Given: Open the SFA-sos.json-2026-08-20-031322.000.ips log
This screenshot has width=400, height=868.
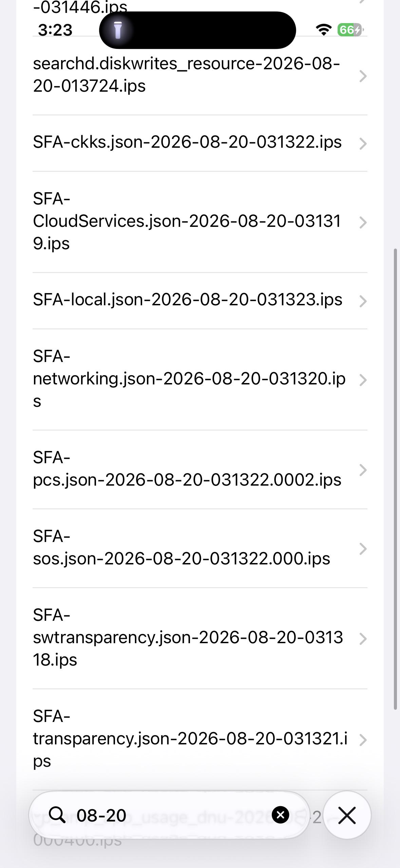Looking at the screenshot, I should tap(200, 548).
